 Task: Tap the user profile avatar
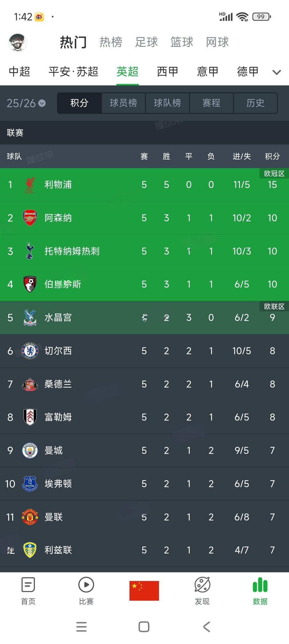(18, 42)
